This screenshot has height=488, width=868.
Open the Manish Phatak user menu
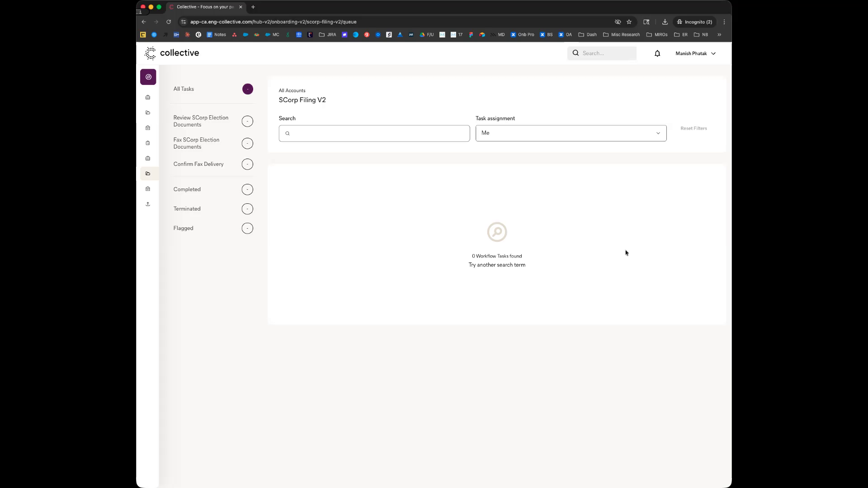click(x=695, y=53)
